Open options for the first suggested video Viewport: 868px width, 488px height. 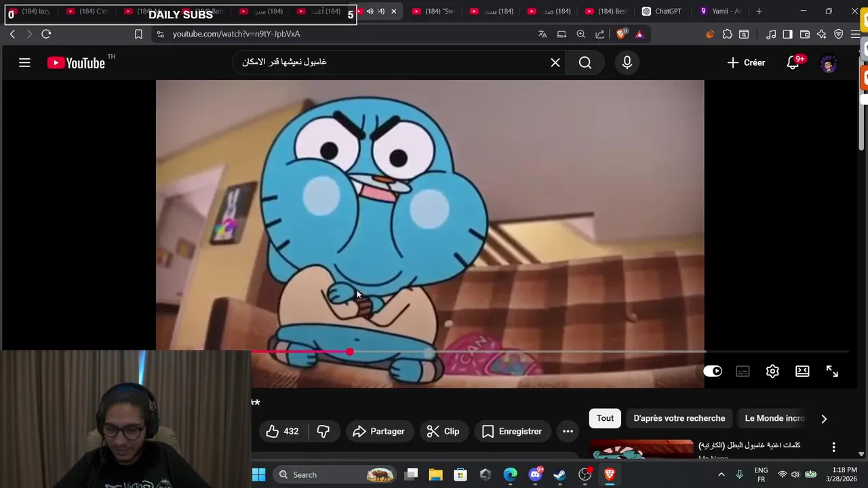[833, 447]
